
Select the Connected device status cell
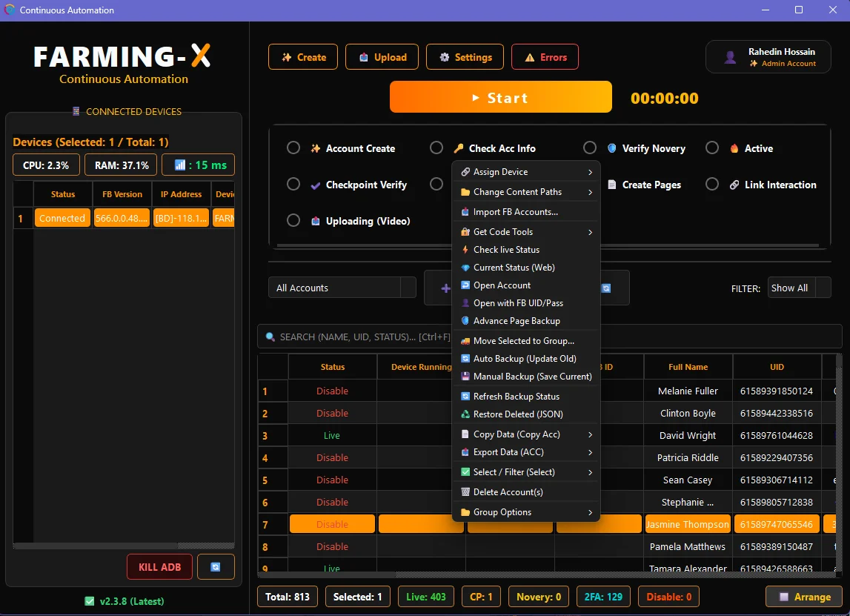coord(62,218)
